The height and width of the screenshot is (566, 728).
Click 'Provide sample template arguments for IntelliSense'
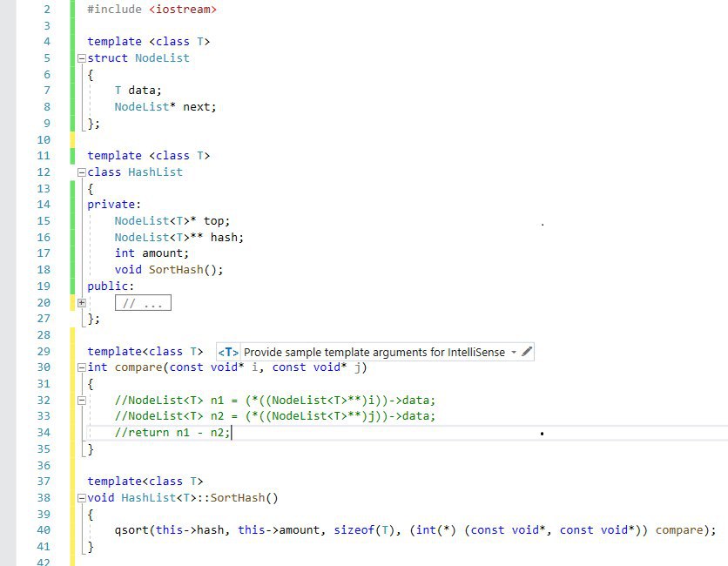[x=374, y=353]
